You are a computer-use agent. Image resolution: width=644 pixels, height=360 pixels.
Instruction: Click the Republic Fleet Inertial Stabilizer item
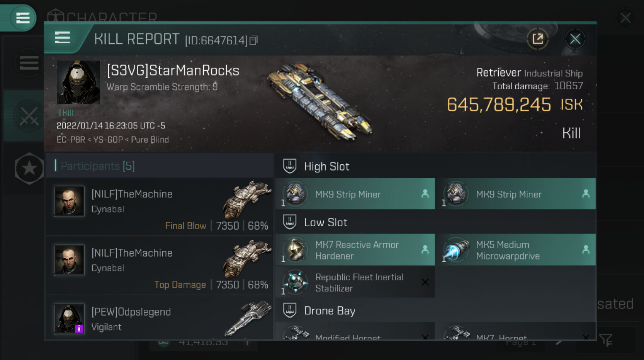click(355, 283)
